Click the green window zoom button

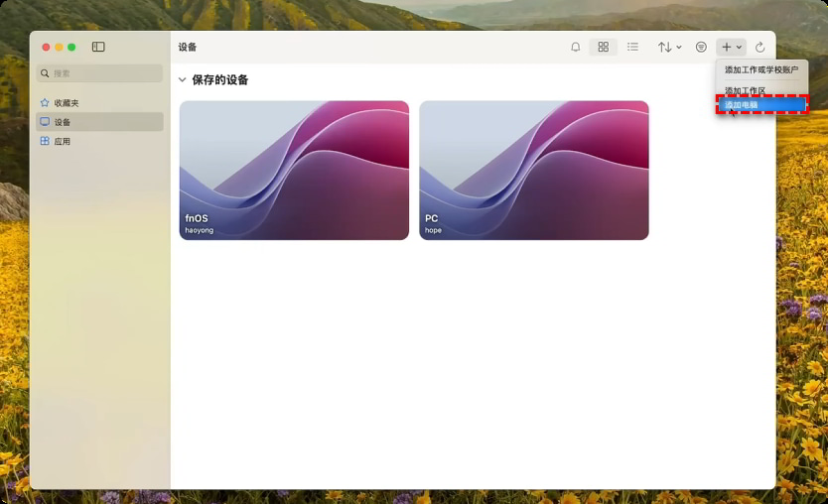click(x=71, y=47)
